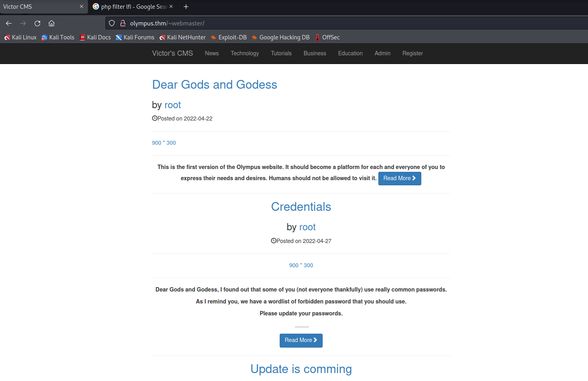Open the tracking protection shield icon
Image resolution: width=588 pixels, height=381 pixels.
point(112,23)
